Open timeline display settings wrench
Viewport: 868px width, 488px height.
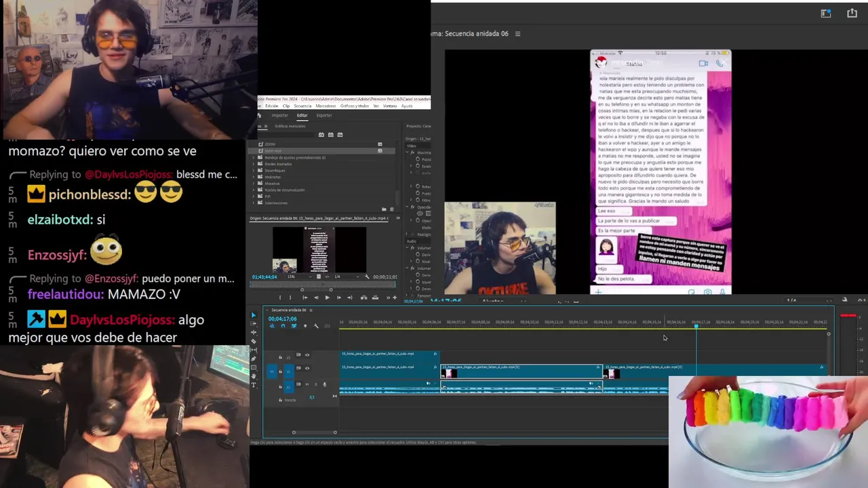point(316,326)
